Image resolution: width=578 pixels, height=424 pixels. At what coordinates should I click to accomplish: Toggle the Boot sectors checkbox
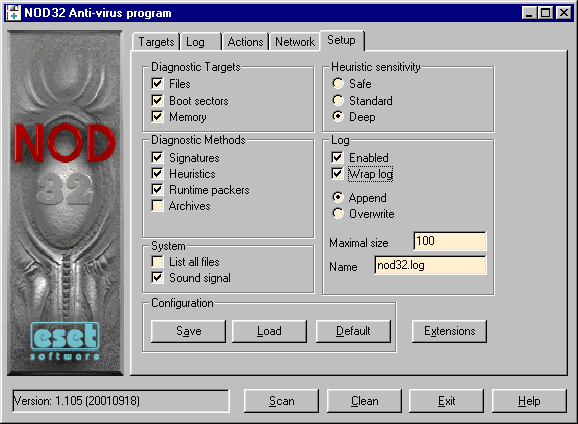(x=157, y=100)
